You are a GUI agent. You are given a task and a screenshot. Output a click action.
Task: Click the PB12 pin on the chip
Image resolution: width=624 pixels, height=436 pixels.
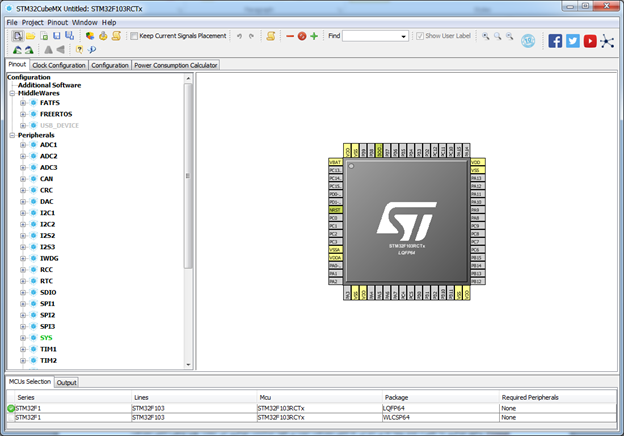[x=478, y=282]
